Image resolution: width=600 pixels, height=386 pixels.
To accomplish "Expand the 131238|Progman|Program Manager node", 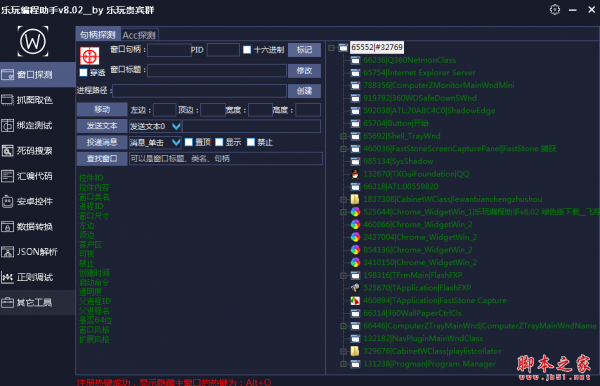I will [x=344, y=363].
